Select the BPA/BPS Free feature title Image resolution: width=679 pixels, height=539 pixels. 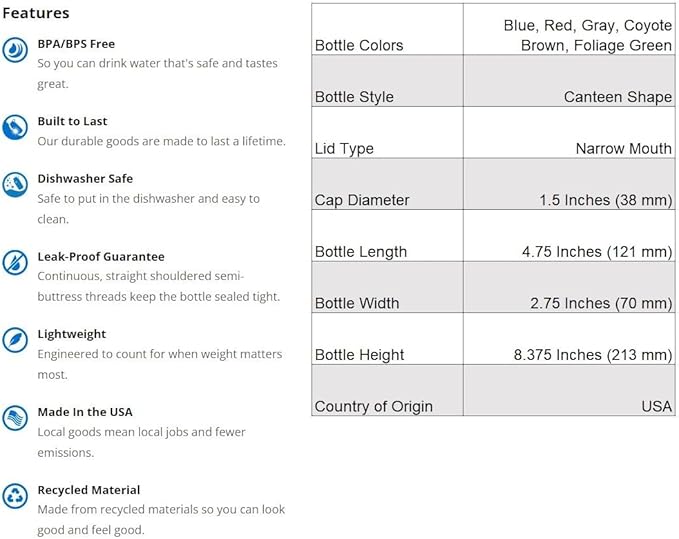76,44
